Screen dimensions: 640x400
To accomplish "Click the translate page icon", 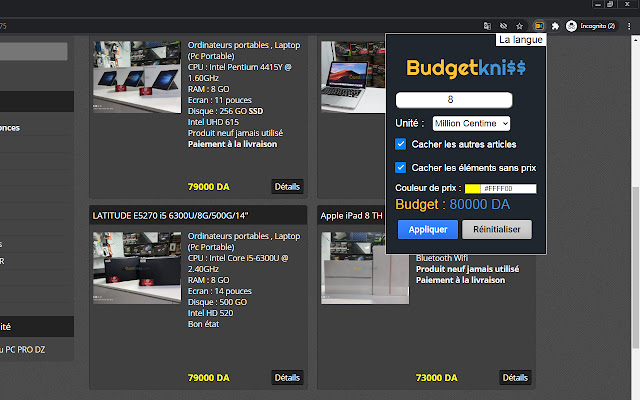I will point(487,26).
